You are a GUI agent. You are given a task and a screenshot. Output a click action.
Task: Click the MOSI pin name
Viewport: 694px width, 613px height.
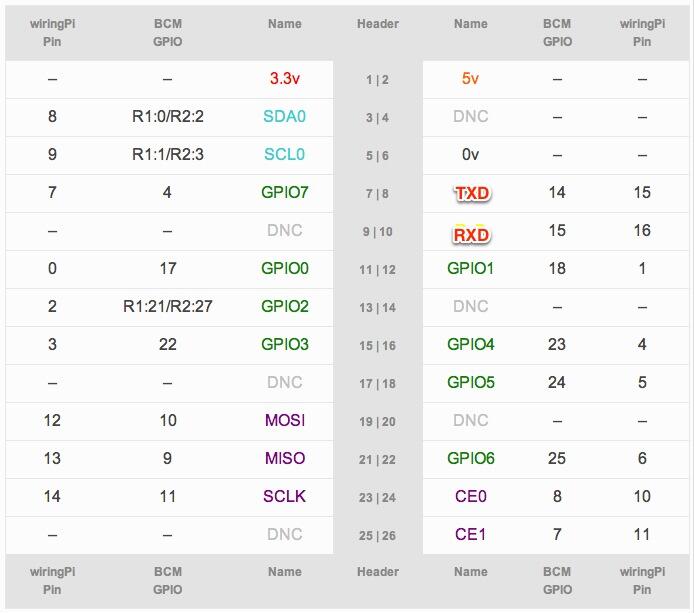[x=285, y=420]
